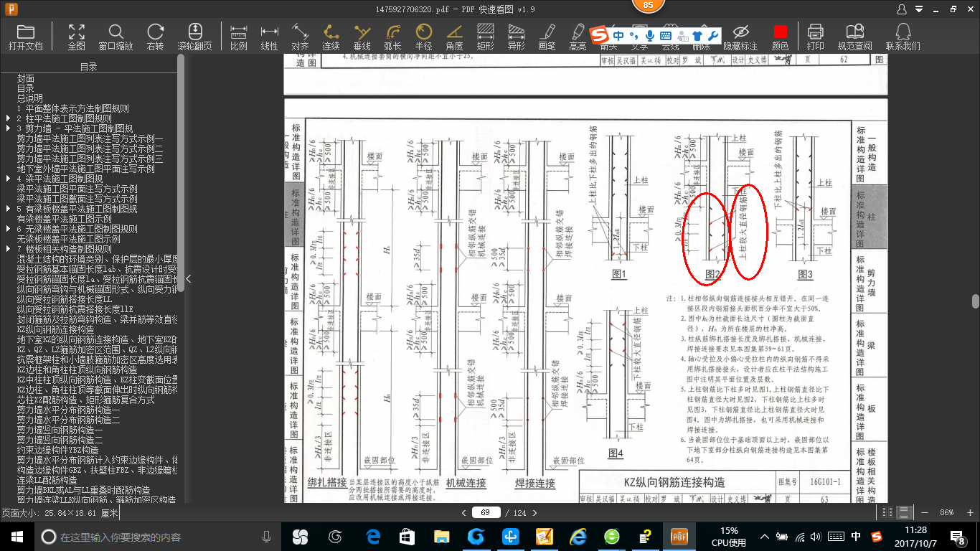Image resolution: width=980 pixels, height=551 pixels.
Task: Activate the 画笔 pen tool
Action: pos(547,37)
